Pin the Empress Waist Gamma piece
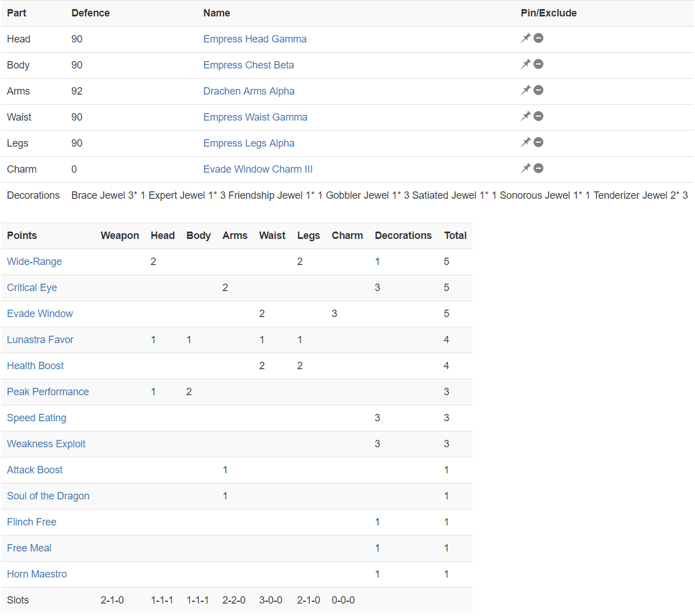 tap(526, 116)
